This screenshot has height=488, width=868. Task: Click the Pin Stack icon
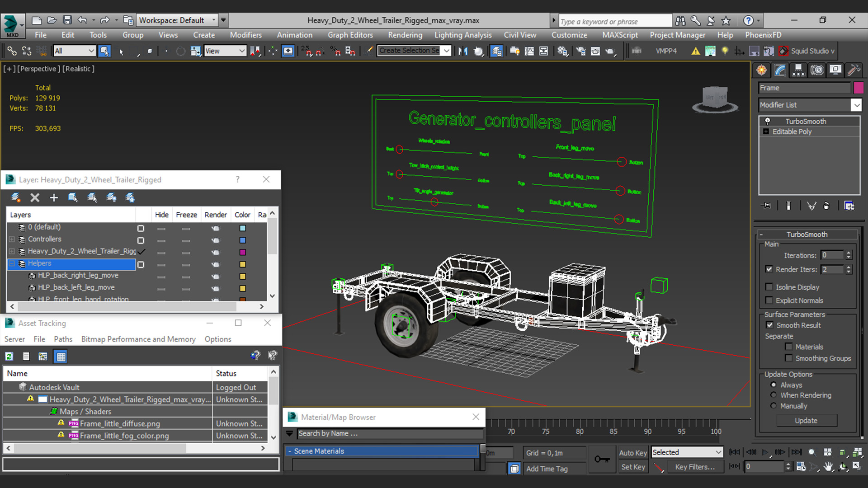[x=766, y=206]
